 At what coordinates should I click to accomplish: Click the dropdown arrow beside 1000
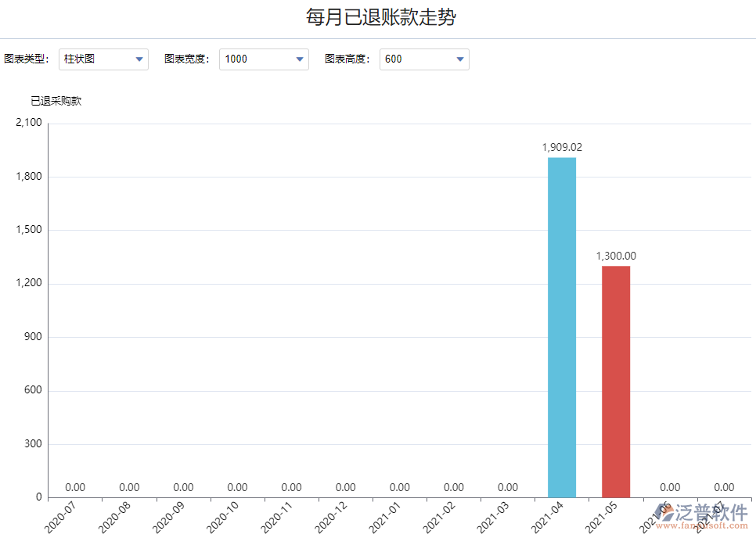(298, 59)
